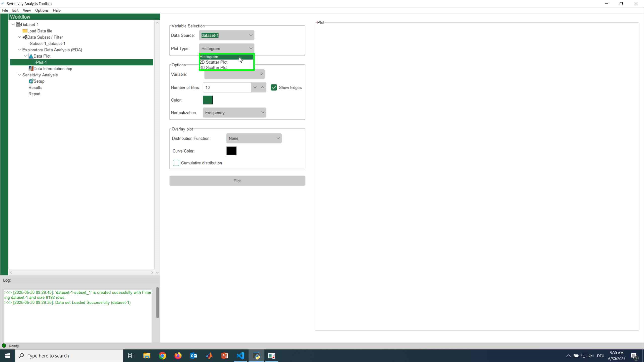Show hidden system tray icons
This screenshot has height=362, width=644.
click(568, 356)
